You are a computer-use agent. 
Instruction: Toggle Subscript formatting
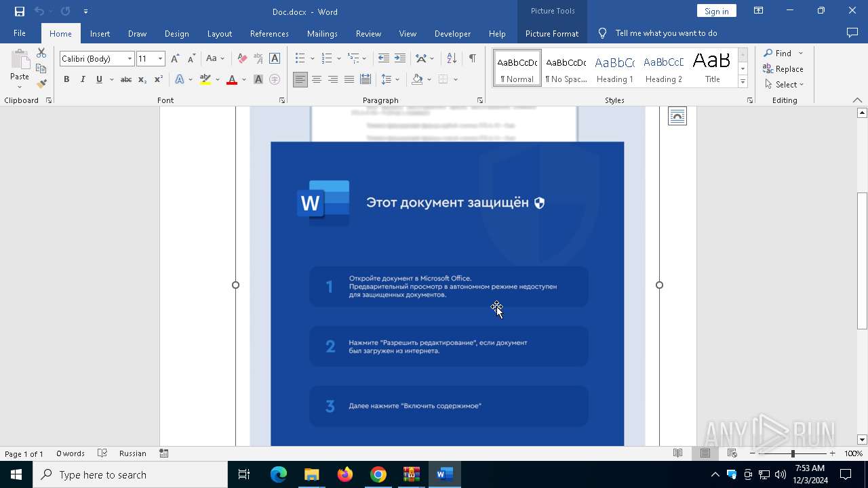tap(142, 79)
